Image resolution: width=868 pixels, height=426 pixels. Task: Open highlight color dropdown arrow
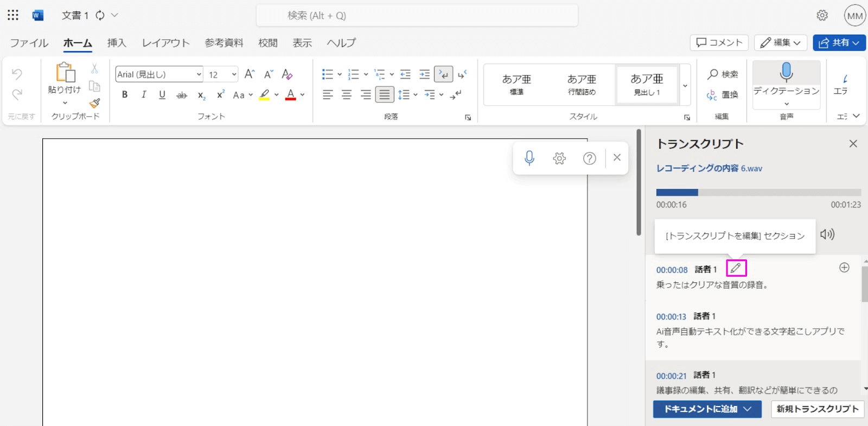(x=276, y=94)
